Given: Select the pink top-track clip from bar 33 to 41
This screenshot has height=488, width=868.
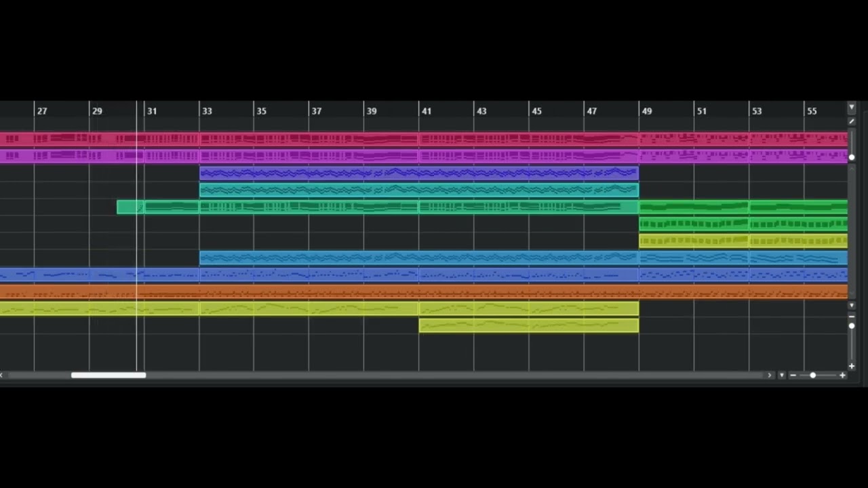Looking at the screenshot, I should point(309,139).
